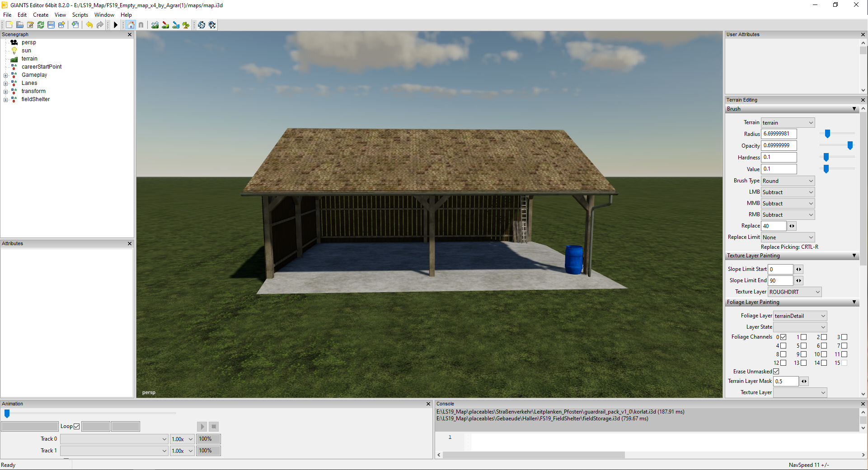Collapse the Brush section header

coord(792,109)
